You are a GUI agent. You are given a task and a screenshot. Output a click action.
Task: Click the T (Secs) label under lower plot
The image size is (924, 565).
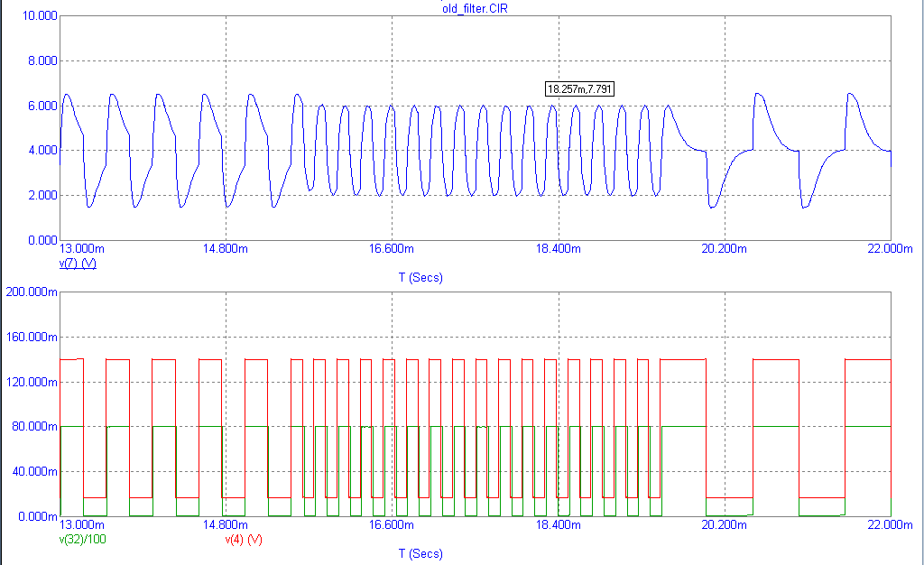[420, 554]
